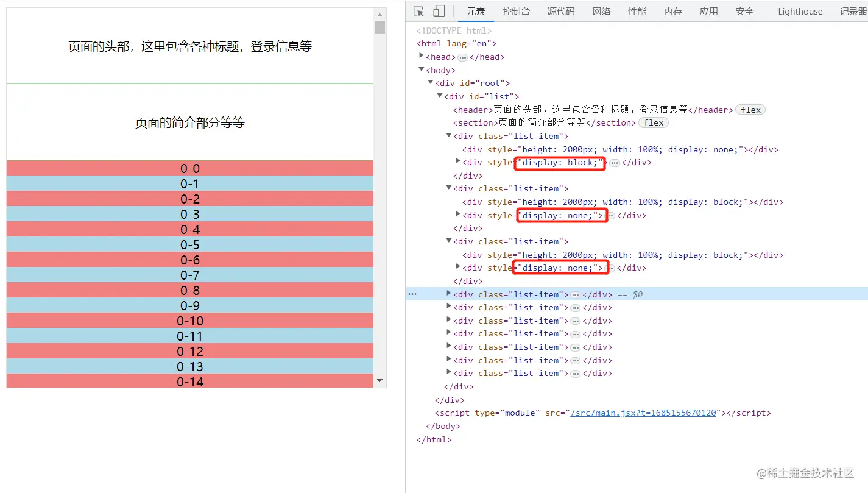Image resolution: width=868 pixels, height=493 pixels.
Task: Click list row 0-14
Action: tap(190, 381)
